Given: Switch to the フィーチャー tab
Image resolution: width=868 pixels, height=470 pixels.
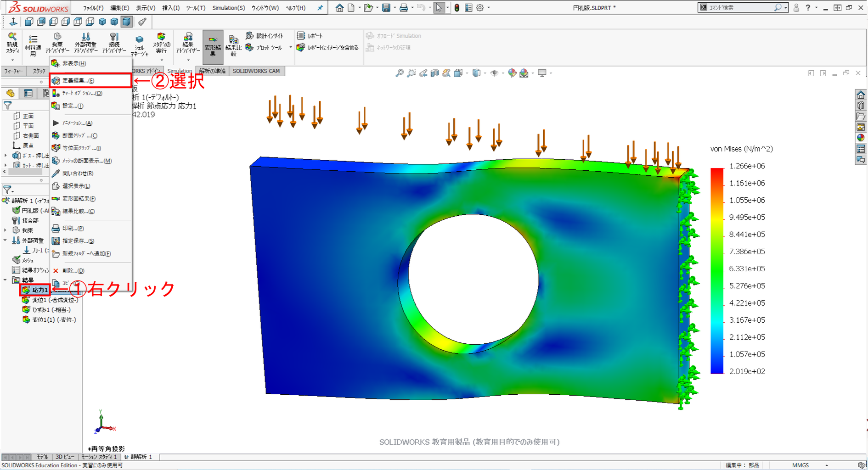Looking at the screenshot, I should pyautogui.click(x=14, y=71).
